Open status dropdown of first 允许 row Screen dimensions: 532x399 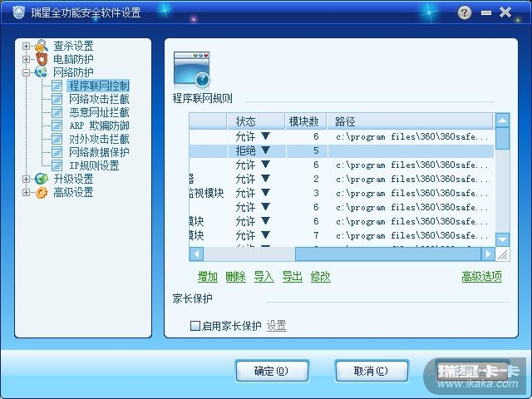pyautogui.click(x=265, y=136)
